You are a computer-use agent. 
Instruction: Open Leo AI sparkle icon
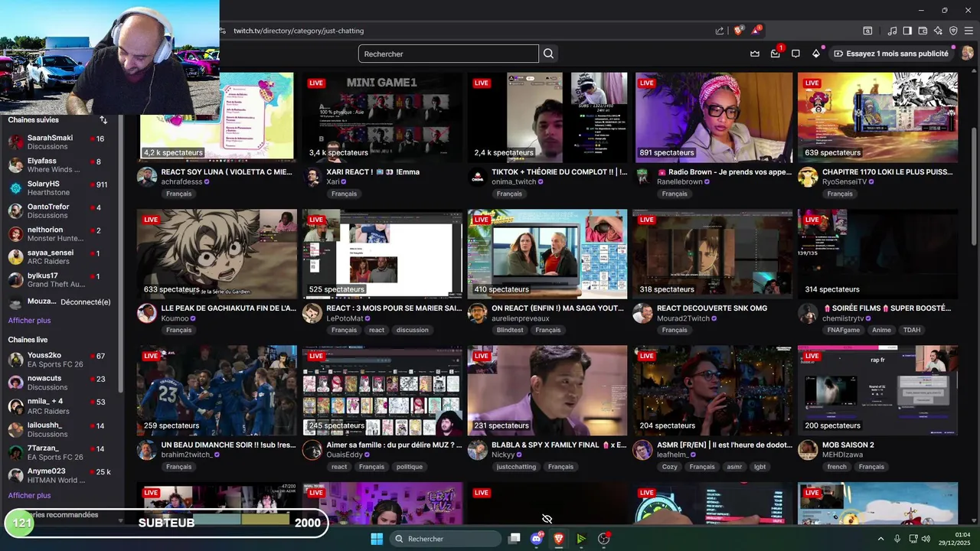click(x=938, y=31)
